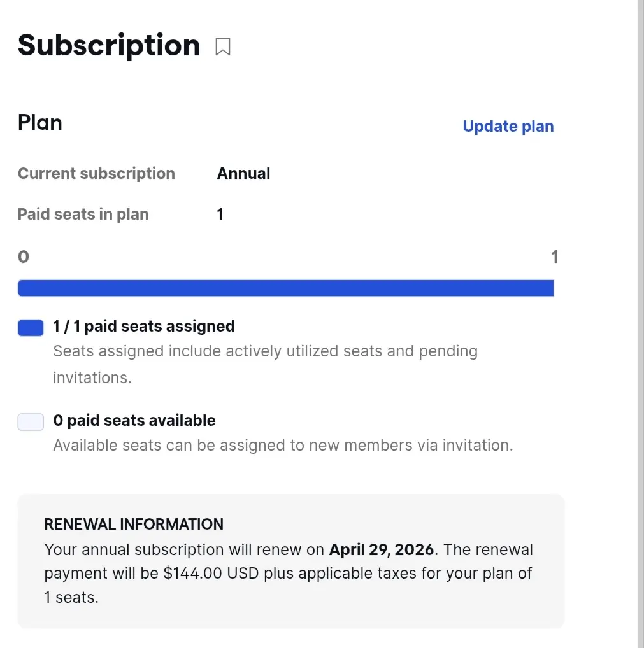Click the 1 / 1 paid seats assigned text
This screenshot has width=644, height=648.
pos(144,326)
